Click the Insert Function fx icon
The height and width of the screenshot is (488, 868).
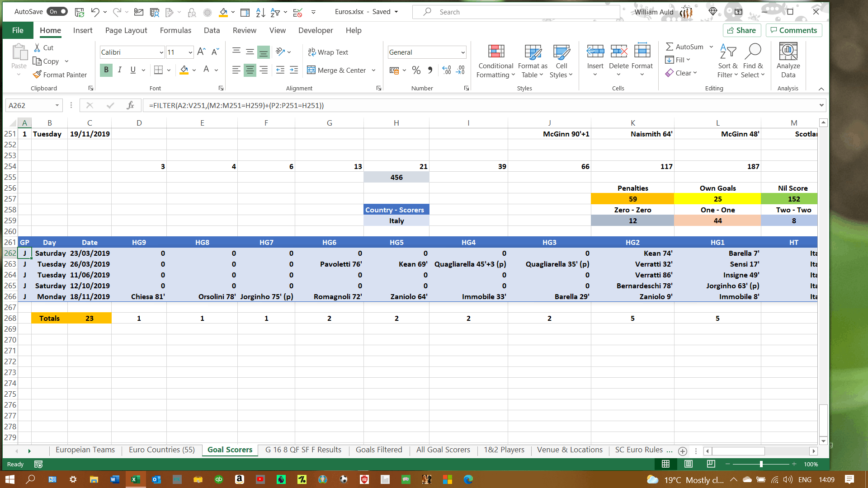point(130,105)
